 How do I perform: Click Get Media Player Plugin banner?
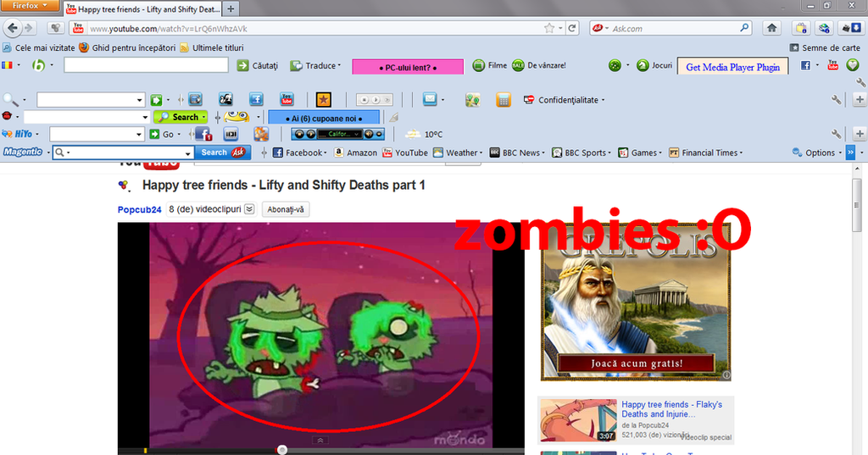(733, 67)
